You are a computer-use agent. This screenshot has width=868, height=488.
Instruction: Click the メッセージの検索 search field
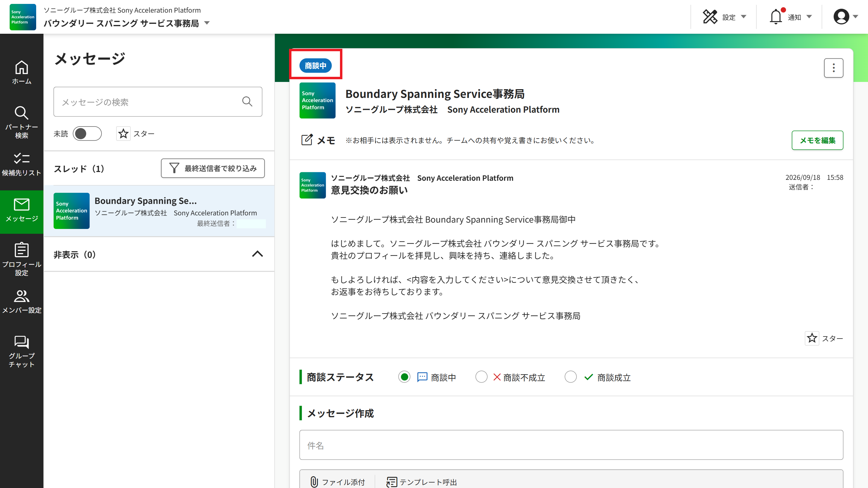click(158, 102)
